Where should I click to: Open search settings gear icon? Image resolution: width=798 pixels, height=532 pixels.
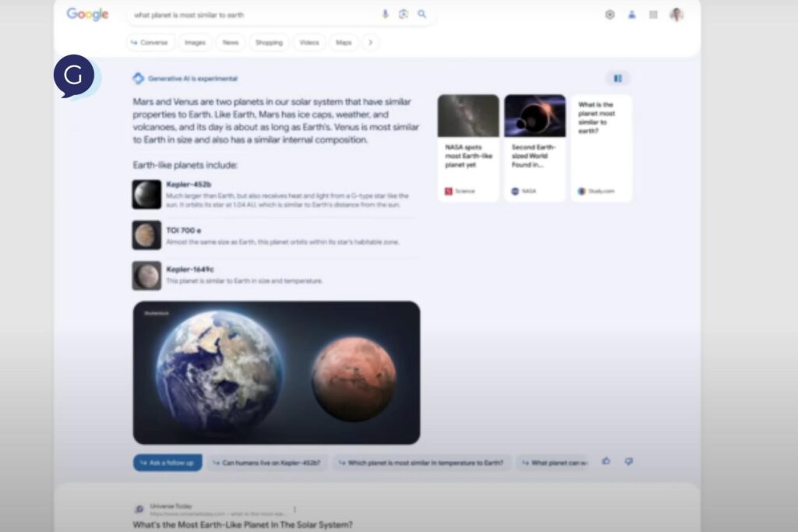click(609, 15)
